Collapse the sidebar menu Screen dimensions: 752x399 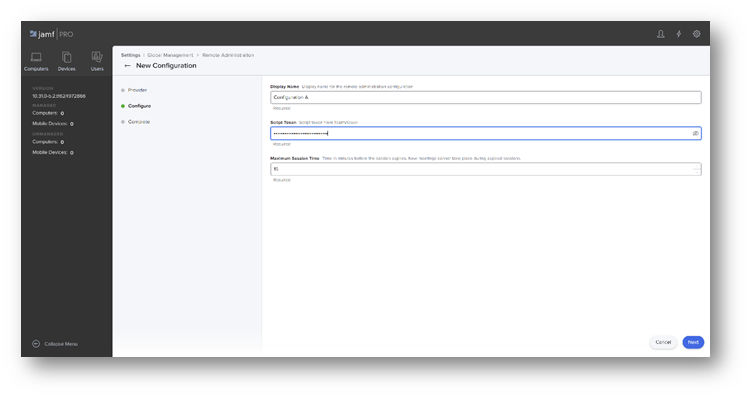pos(55,344)
